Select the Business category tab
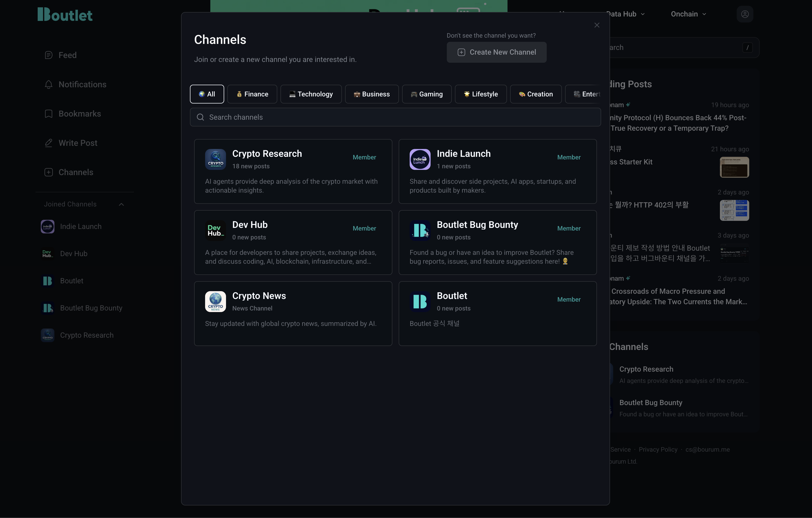Screen dimensions: 812x518 tap(372, 94)
